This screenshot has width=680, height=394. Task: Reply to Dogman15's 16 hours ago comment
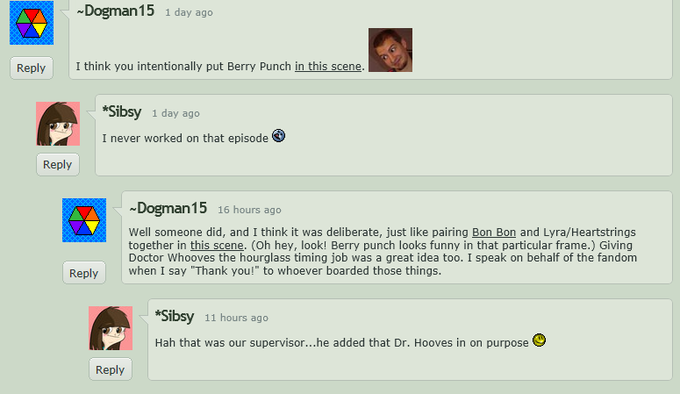84,273
